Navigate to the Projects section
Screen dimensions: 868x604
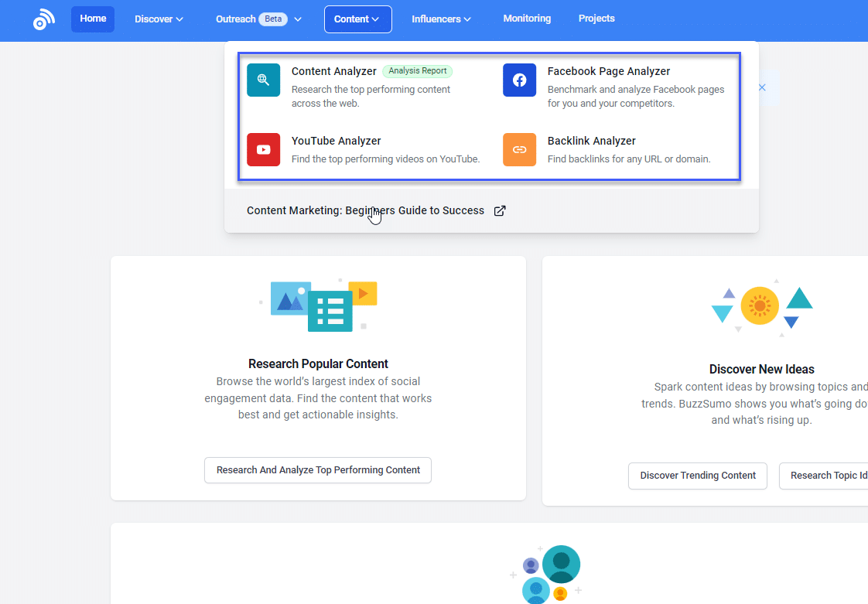pyautogui.click(x=596, y=19)
